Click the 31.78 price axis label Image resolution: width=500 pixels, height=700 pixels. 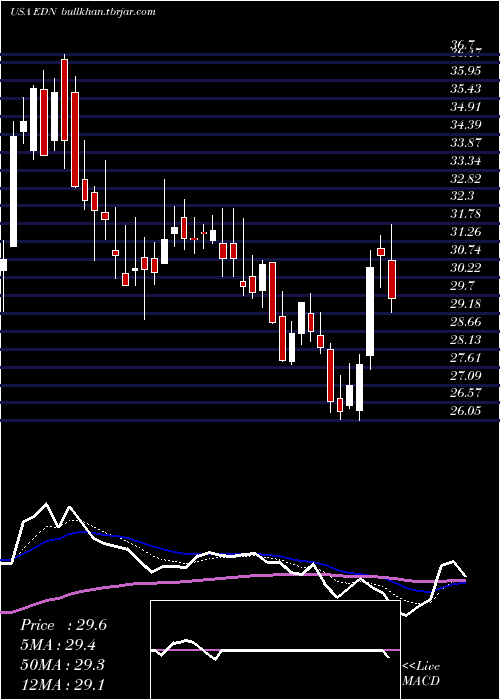(466, 214)
